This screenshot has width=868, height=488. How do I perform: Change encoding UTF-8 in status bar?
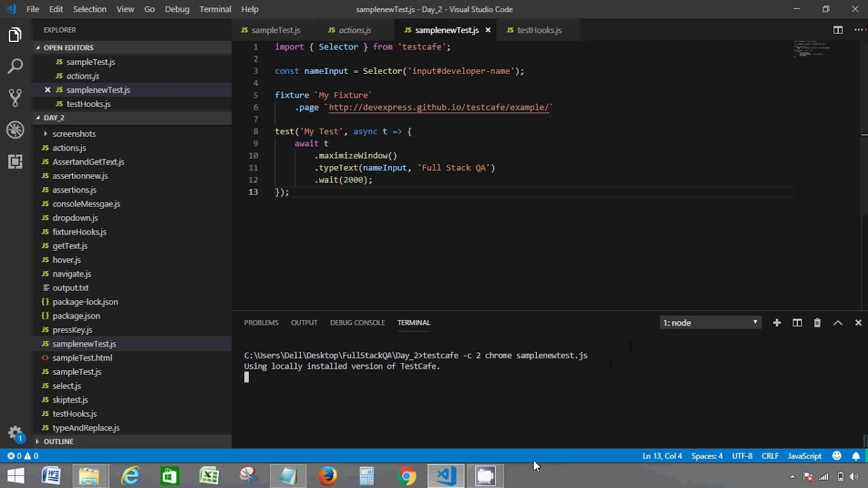click(742, 456)
